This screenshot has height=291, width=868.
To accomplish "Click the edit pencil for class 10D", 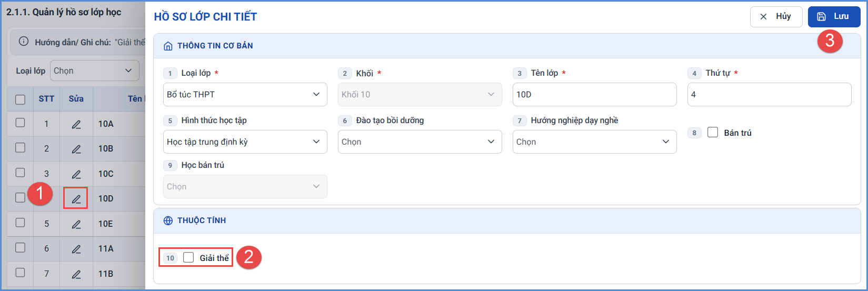I will 76,199.
